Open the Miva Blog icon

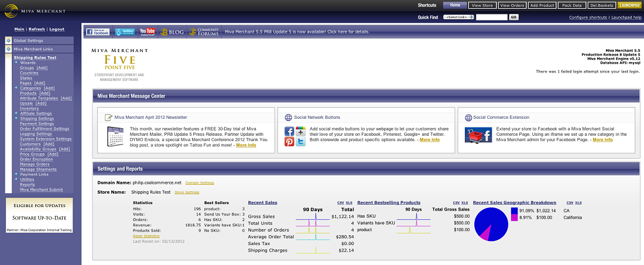tap(172, 32)
